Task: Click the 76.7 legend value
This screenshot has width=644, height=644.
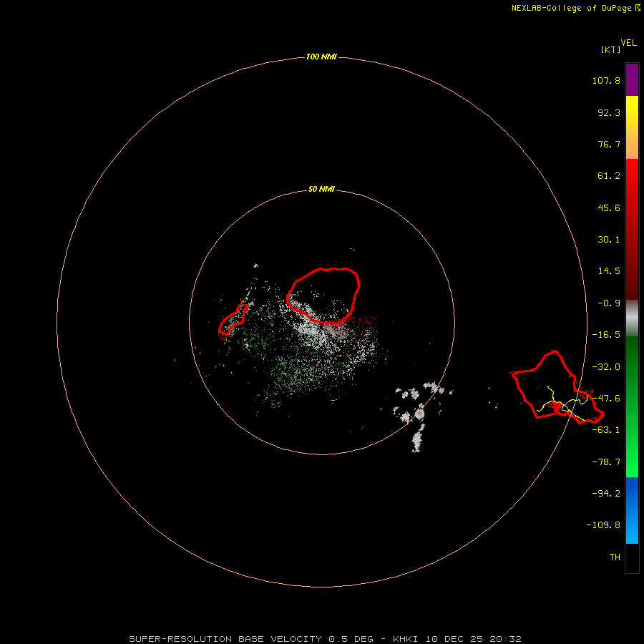Action: coord(609,144)
